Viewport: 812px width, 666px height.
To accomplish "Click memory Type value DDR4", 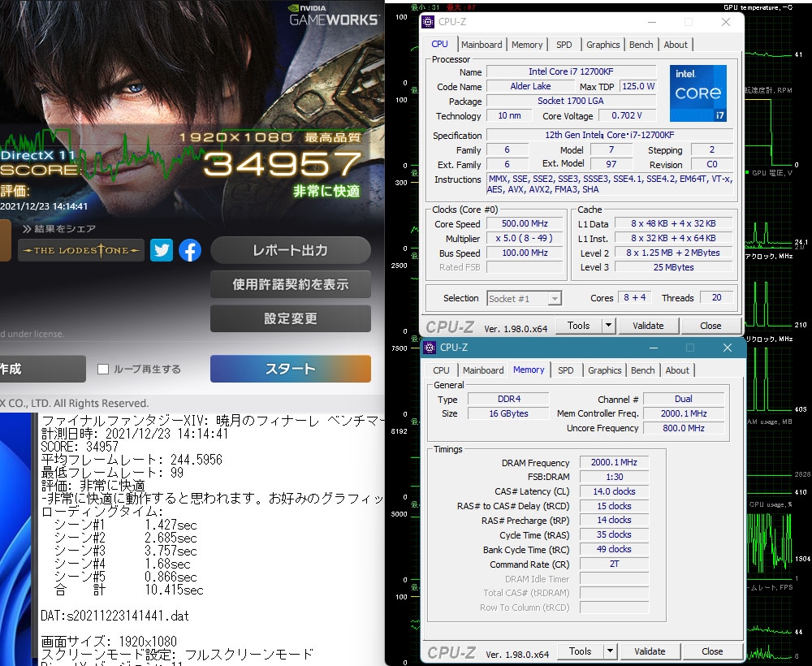I will coord(508,399).
